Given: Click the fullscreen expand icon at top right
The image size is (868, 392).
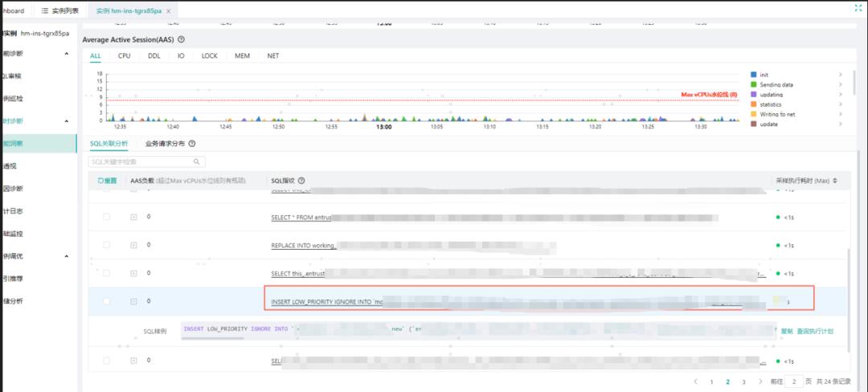Looking at the screenshot, I should coord(858,8).
